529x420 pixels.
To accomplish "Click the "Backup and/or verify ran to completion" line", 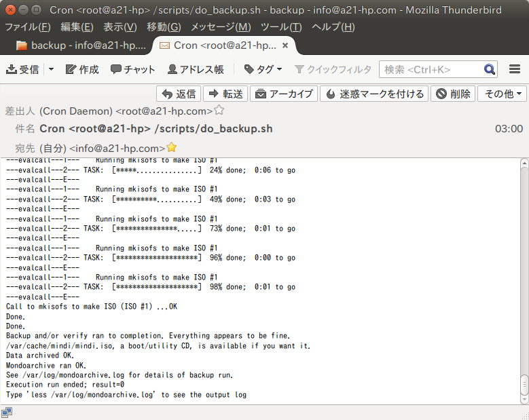I will [x=148, y=336].
